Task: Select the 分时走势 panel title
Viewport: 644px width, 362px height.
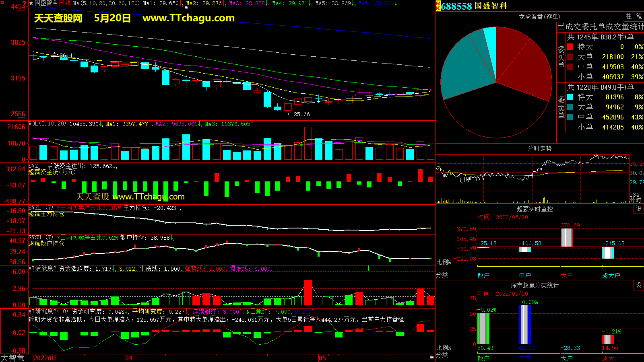Action: pos(539,148)
